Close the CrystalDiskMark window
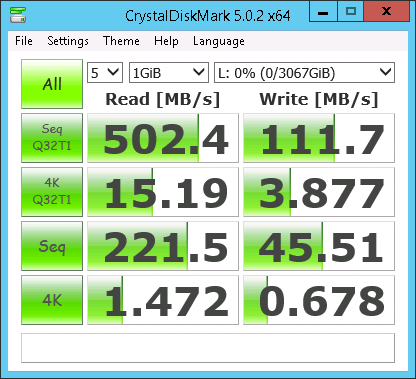Viewport: 416px width, 379px height. [386, 12]
